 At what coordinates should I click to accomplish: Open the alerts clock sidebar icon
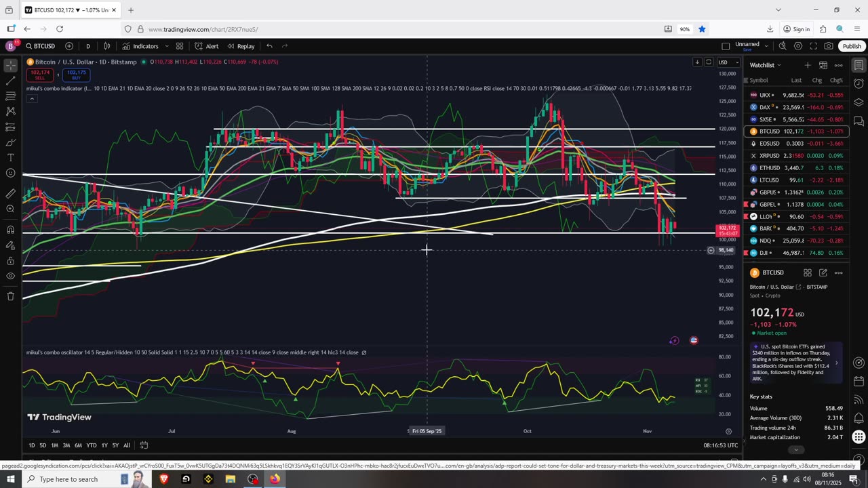click(x=859, y=84)
